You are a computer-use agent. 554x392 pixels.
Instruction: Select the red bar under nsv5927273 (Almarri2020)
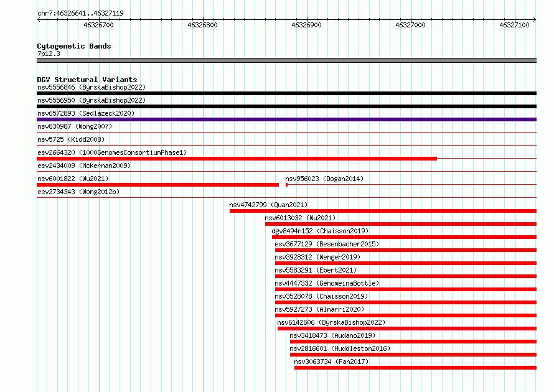point(406,315)
